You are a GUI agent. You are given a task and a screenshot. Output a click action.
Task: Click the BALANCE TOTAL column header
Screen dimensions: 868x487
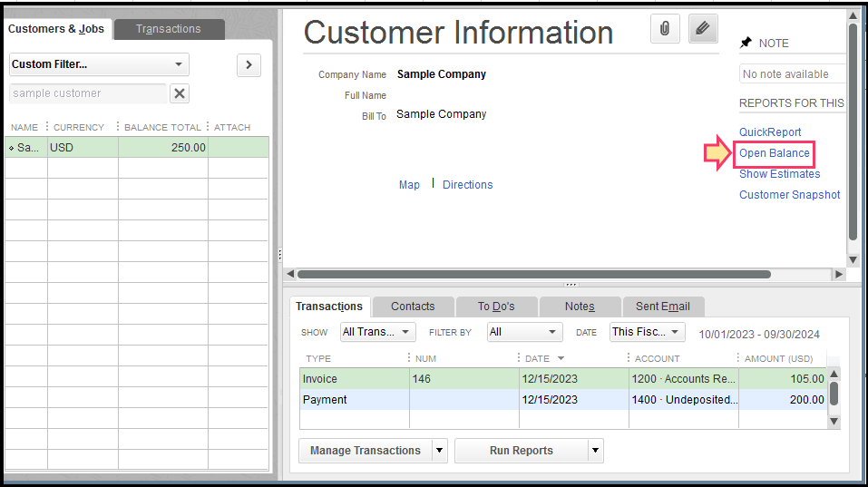pos(162,127)
